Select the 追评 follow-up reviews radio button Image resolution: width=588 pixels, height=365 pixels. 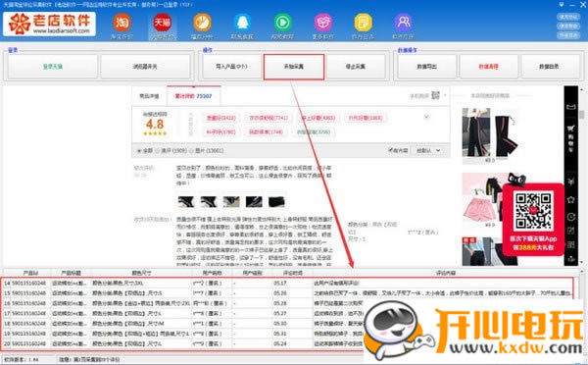coord(158,150)
